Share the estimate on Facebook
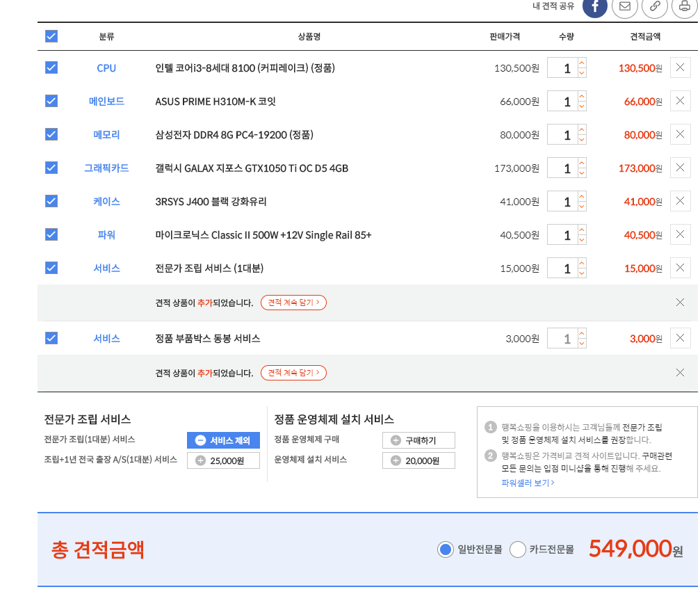Screen dimensions: 700x594 [x=594, y=6]
